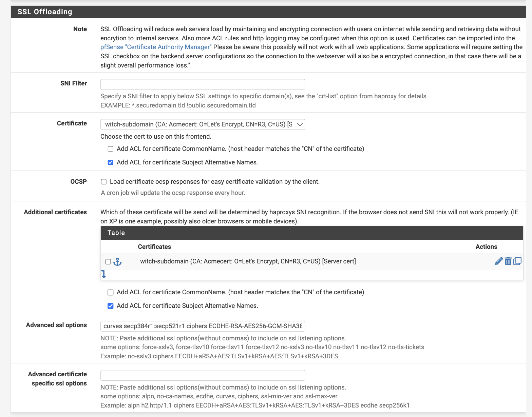Open the pfSense Certificate Authority Manager link
This screenshot has height=417, width=532.
[156, 47]
